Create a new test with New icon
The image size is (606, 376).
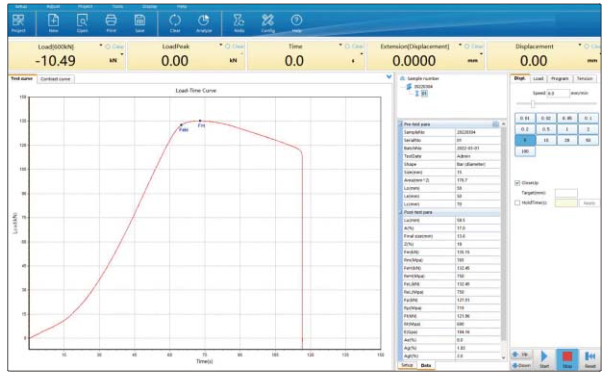pyautogui.click(x=53, y=21)
